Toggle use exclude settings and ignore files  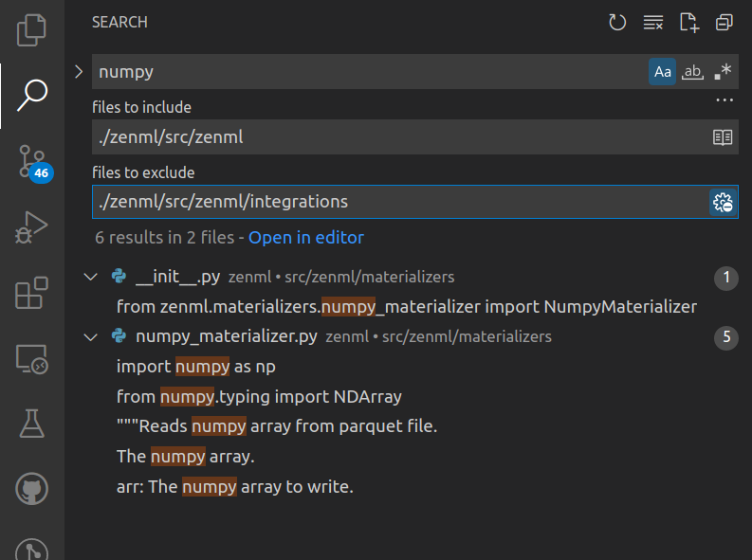(723, 203)
